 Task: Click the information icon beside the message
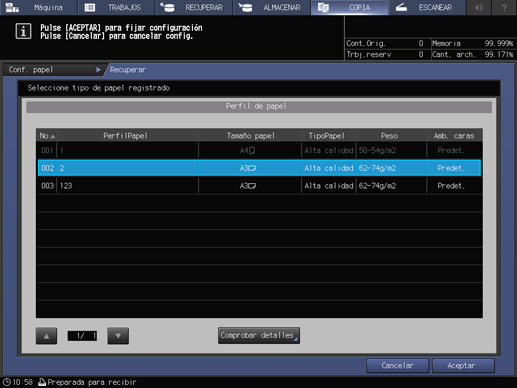coord(23,31)
